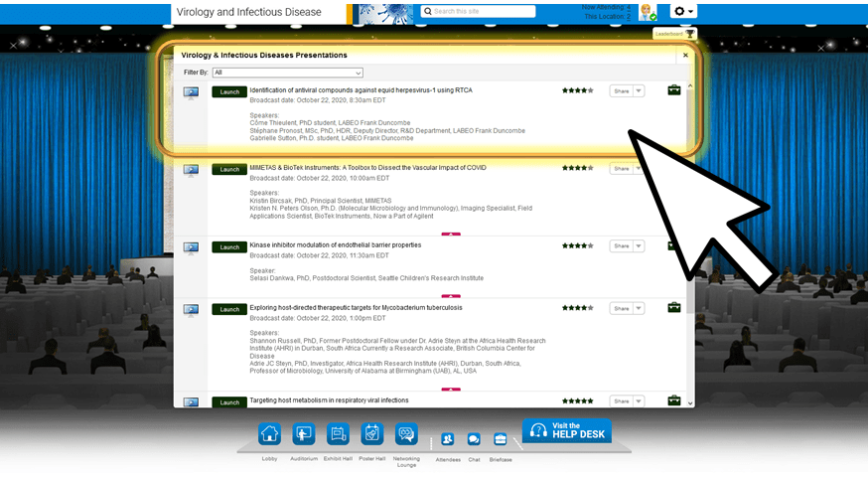Viewport: 868px width, 478px height.
Task: Rate the Kinase inhibitor presentation stars
Action: coord(577,245)
